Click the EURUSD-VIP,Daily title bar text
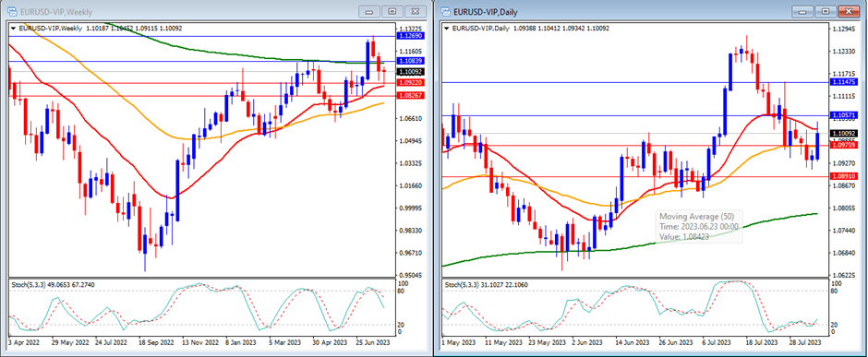Image resolution: width=868 pixels, height=357 pixels. (486, 12)
